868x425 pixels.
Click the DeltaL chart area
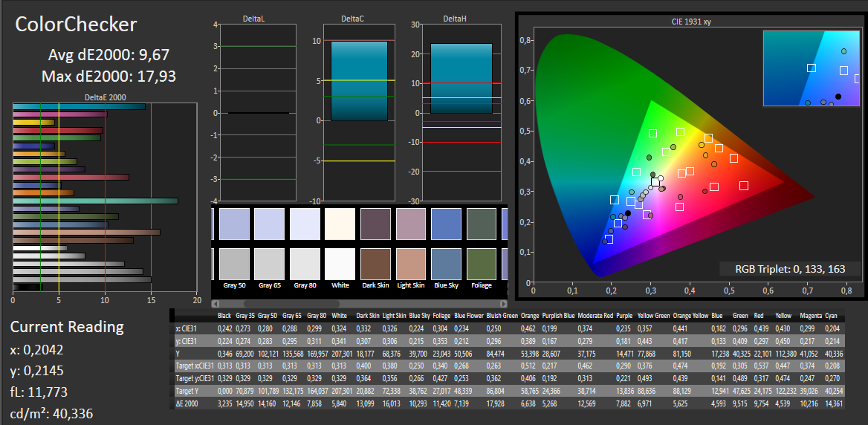(x=258, y=113)
